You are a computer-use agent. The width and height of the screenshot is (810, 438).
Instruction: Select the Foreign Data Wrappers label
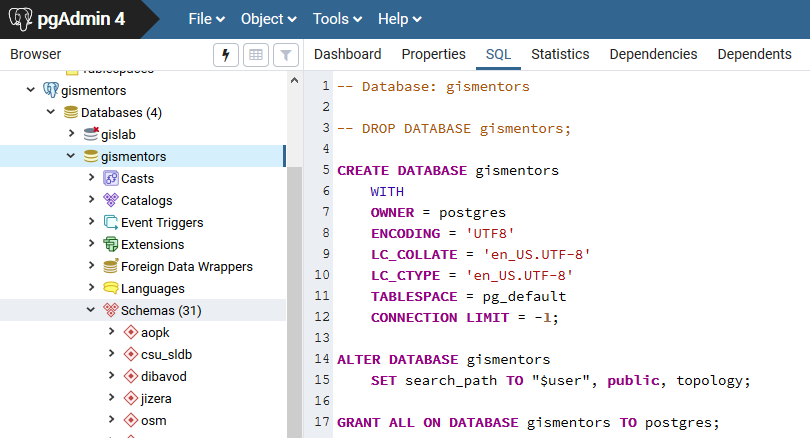186,267
